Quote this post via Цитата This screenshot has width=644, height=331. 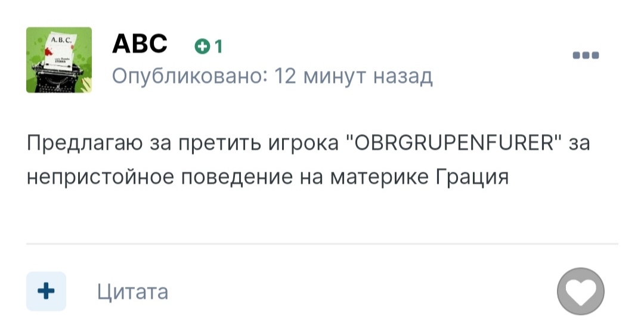pos(132,292)
